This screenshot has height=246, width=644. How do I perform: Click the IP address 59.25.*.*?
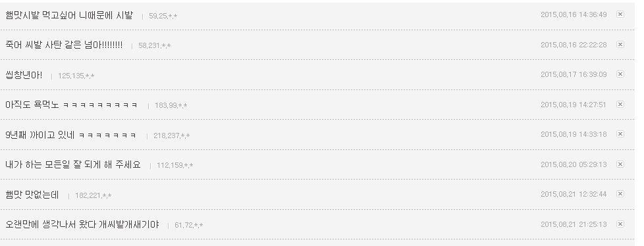pos(163,16)
